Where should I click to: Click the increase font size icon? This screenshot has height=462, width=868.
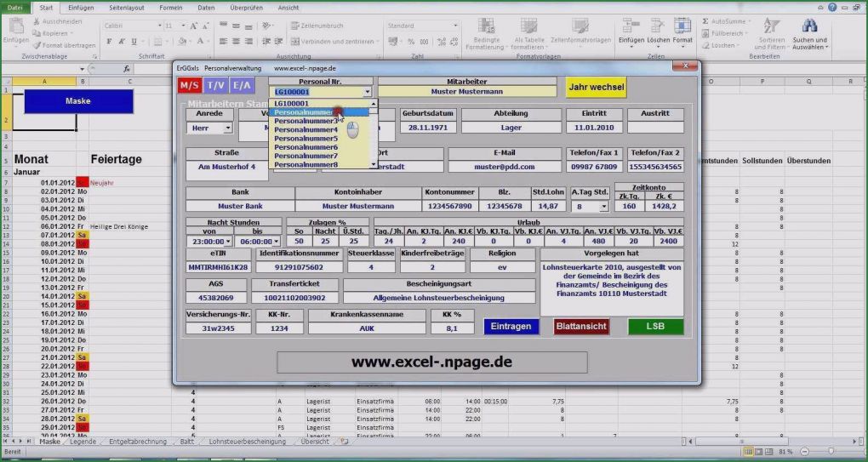click(194, 26)
